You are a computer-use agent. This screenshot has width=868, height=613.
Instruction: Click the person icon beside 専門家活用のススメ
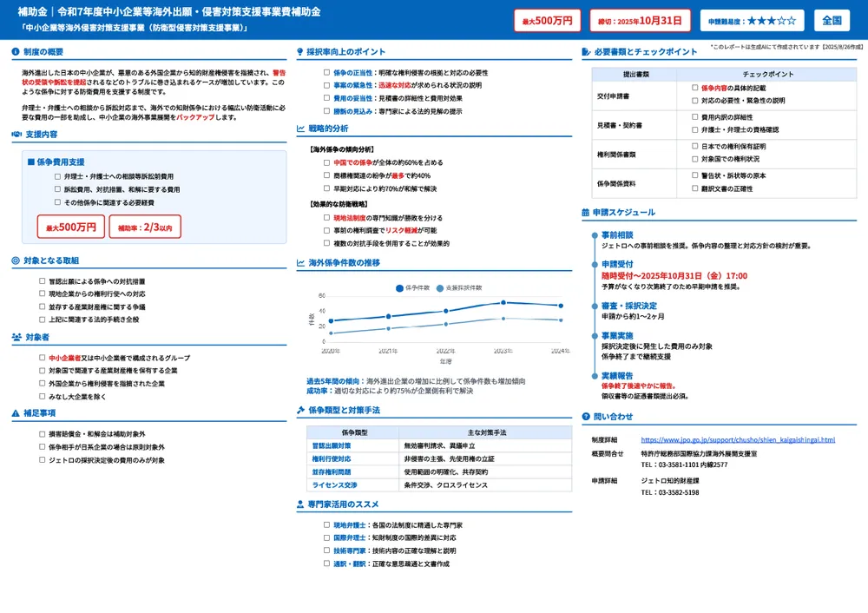click(x=300, y=504)
